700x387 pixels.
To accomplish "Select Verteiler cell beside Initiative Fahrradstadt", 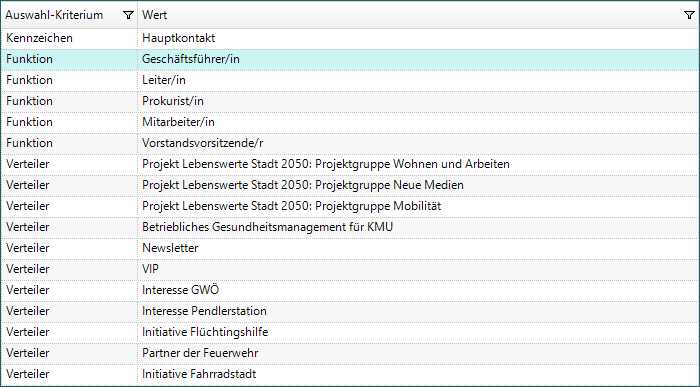I will 69,374.
